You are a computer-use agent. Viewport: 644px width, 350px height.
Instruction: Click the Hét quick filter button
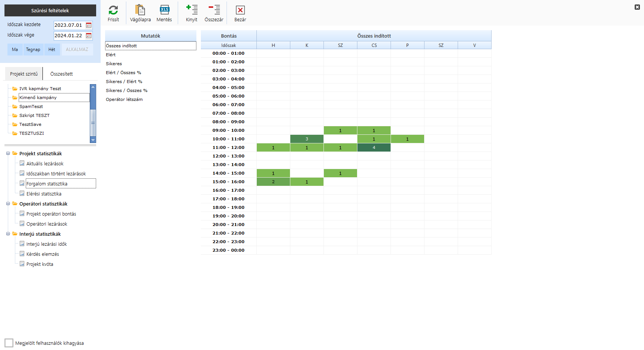tap(52, 50)
